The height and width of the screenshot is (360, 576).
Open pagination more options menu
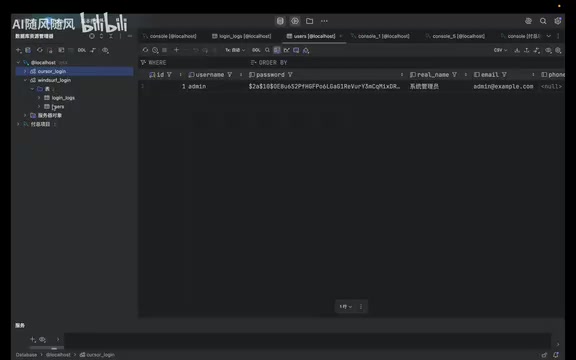click(x=361, y=306)
